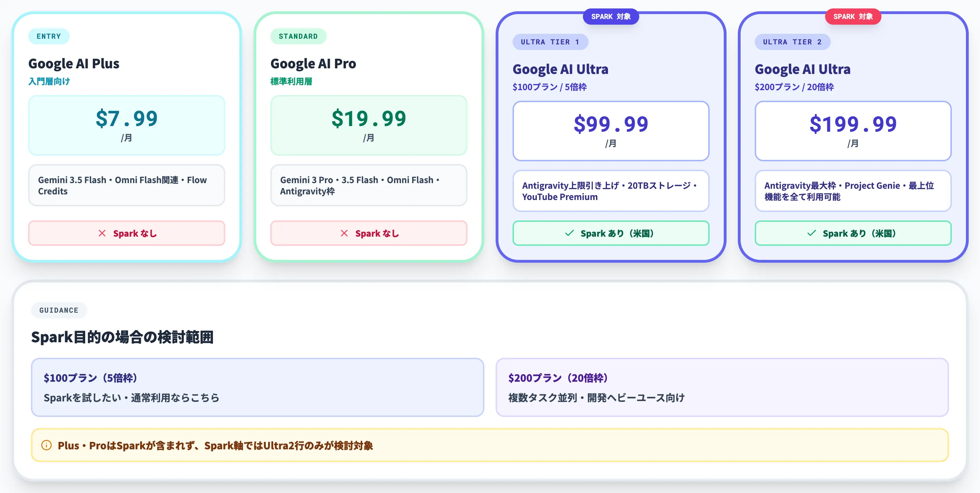This screenshot has width=980, height=493.
Task: Click the ULTRA TIER 2 badge
Action: pos(792,42)
